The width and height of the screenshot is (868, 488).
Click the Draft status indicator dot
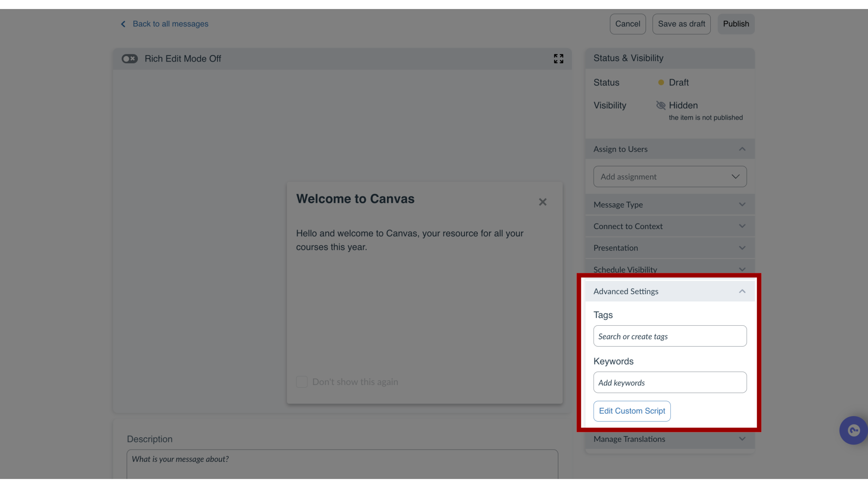point(661,83)
